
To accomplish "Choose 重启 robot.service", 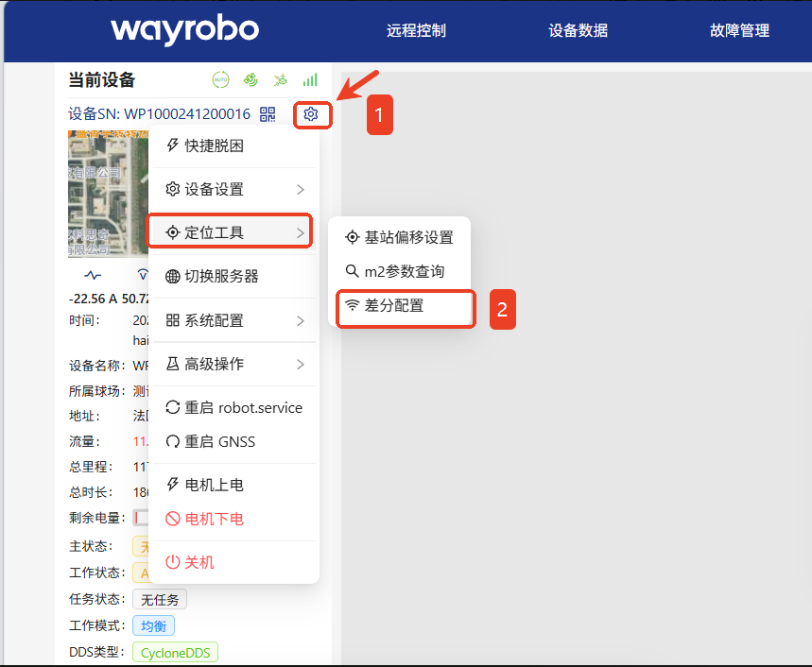I will pyautogui.click(x=234, y=407).
